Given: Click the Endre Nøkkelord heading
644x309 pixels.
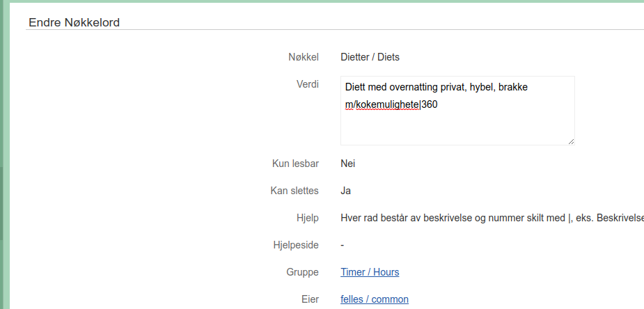Looking at the screenshot, I should point(74,22).
